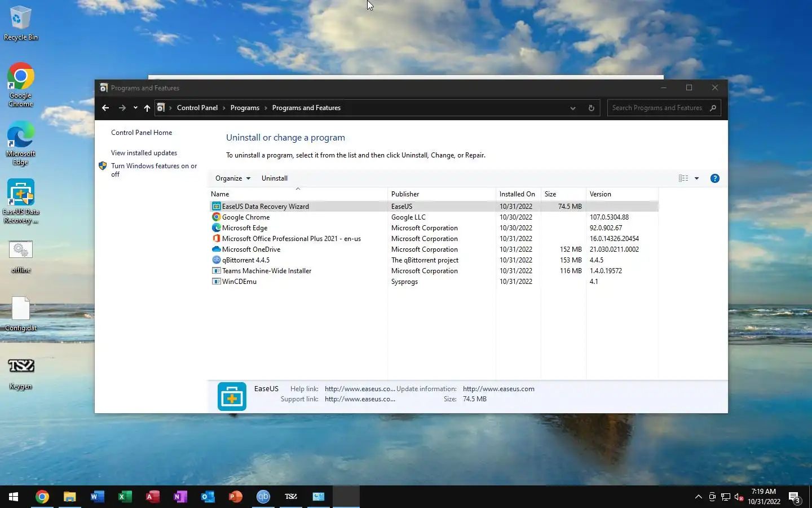The width and height of the screenshot is (812, 508).
Task: Expand the view options dropdown arrow
Action: point(697,178)
